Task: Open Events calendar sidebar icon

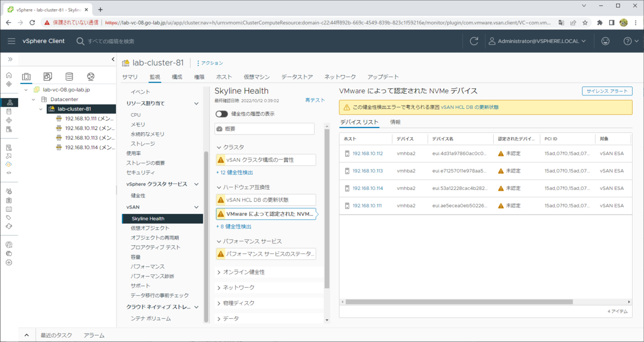Action: point(9,209)
